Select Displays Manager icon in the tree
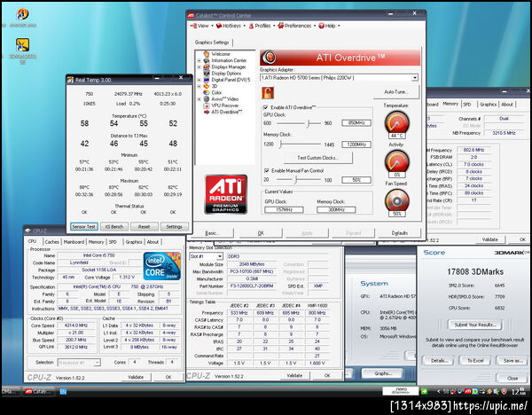The height and width of the screenshot is (415, 532). coord(207,67)
